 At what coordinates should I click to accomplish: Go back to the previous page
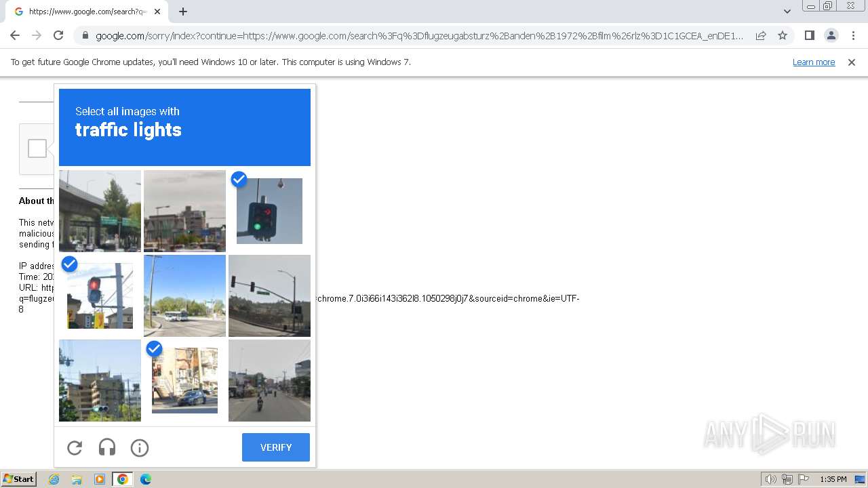click(x=15, y=35)
